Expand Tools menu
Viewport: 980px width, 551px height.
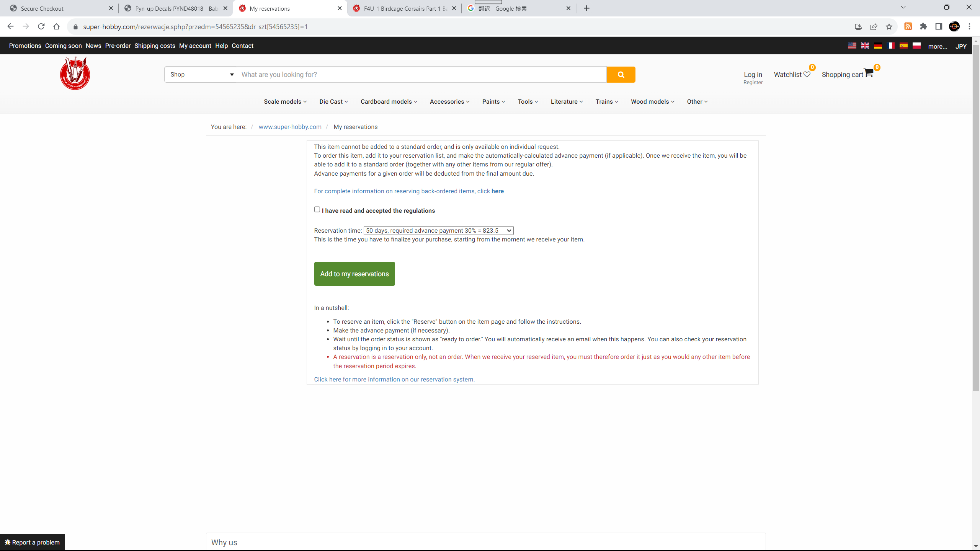click(x=528, y=101)
